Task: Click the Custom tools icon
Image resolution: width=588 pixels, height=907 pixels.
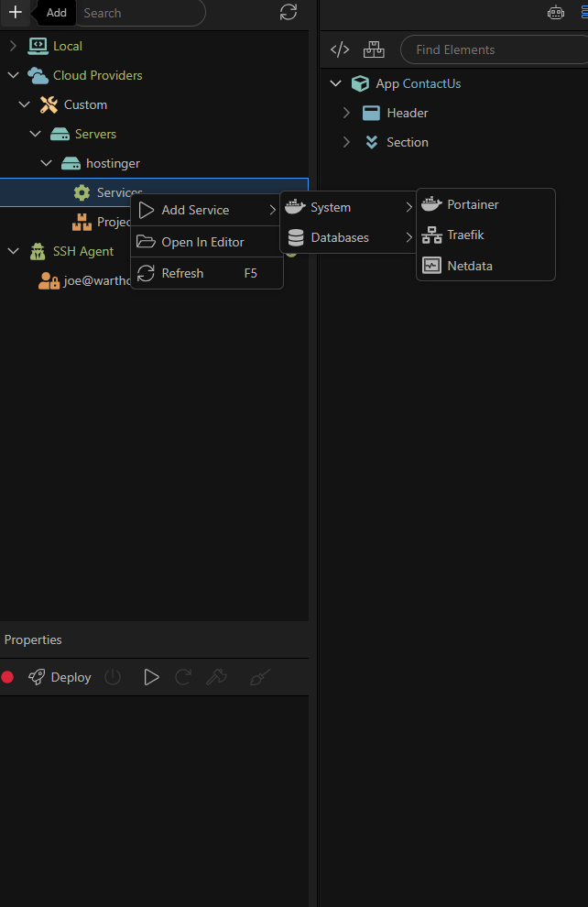Action: 49,104
